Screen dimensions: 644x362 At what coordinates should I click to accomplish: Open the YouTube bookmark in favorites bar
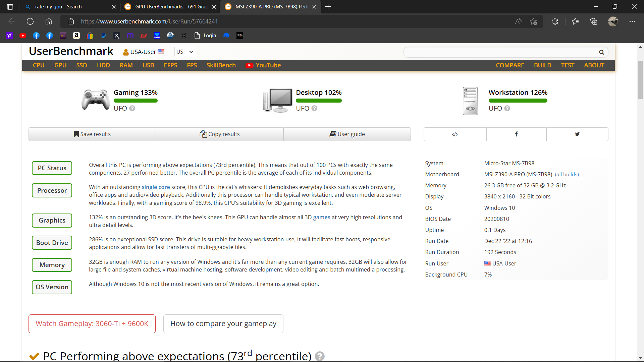point(23,36)
